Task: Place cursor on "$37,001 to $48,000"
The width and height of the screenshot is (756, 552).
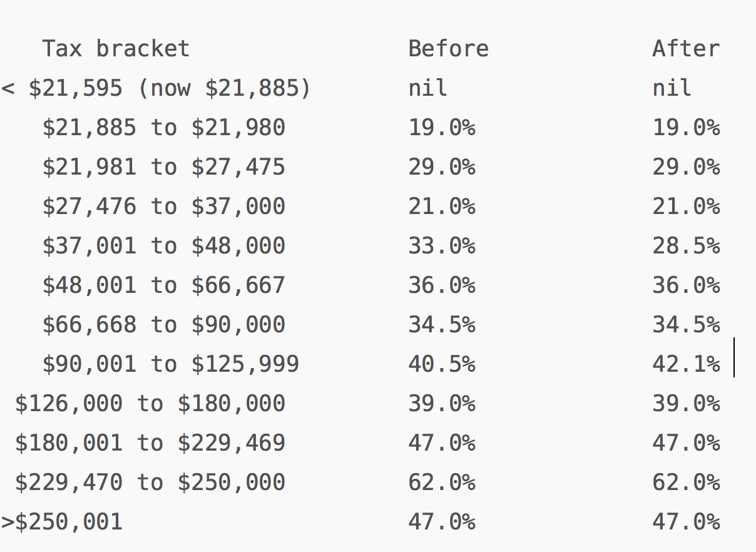Action: coord(164,246)
